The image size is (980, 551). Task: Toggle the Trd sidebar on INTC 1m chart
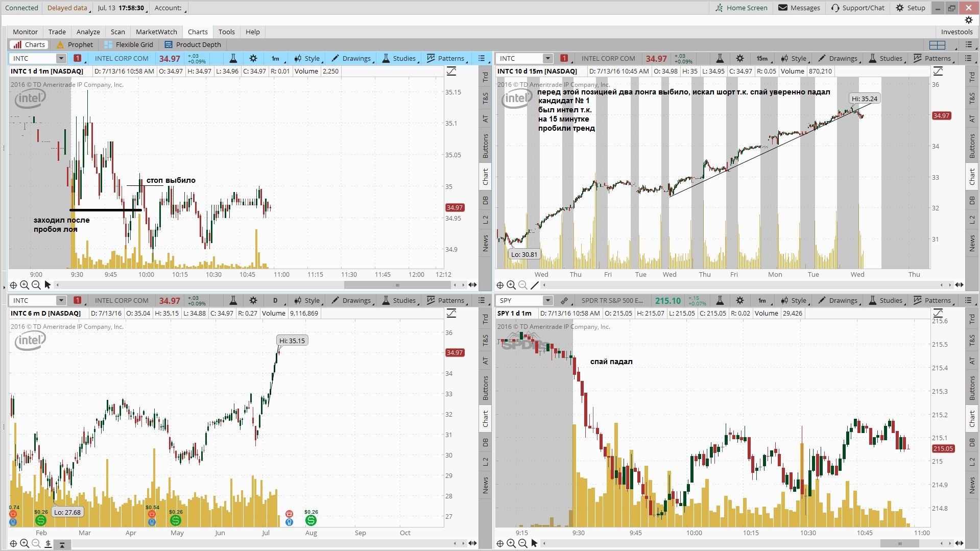pyautogui.click(x=485, y=77)
